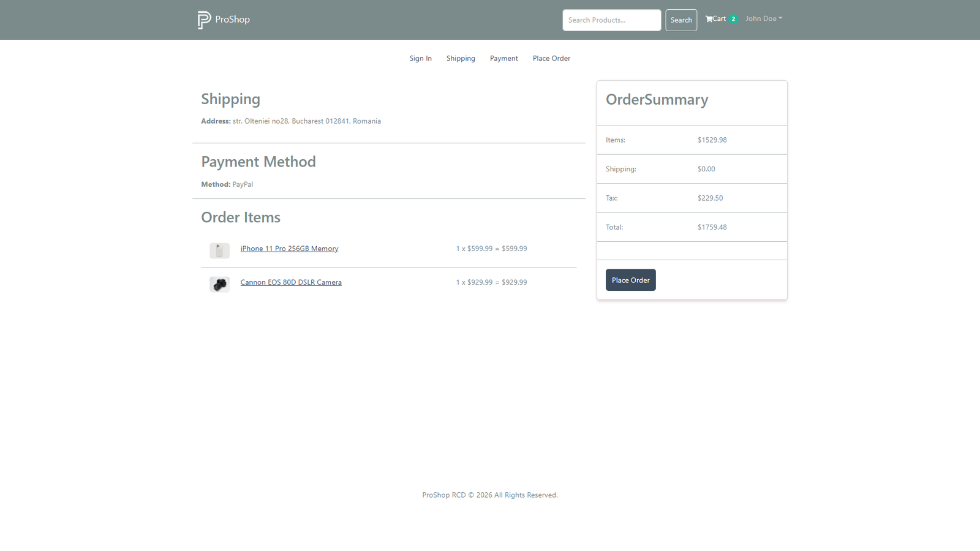Go to the Sign In step
The image size is (980, 551).
(421, 58)
